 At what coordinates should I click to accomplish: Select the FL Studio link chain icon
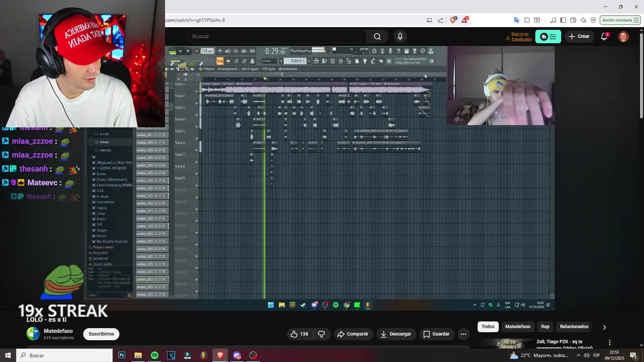pos(244,61)
